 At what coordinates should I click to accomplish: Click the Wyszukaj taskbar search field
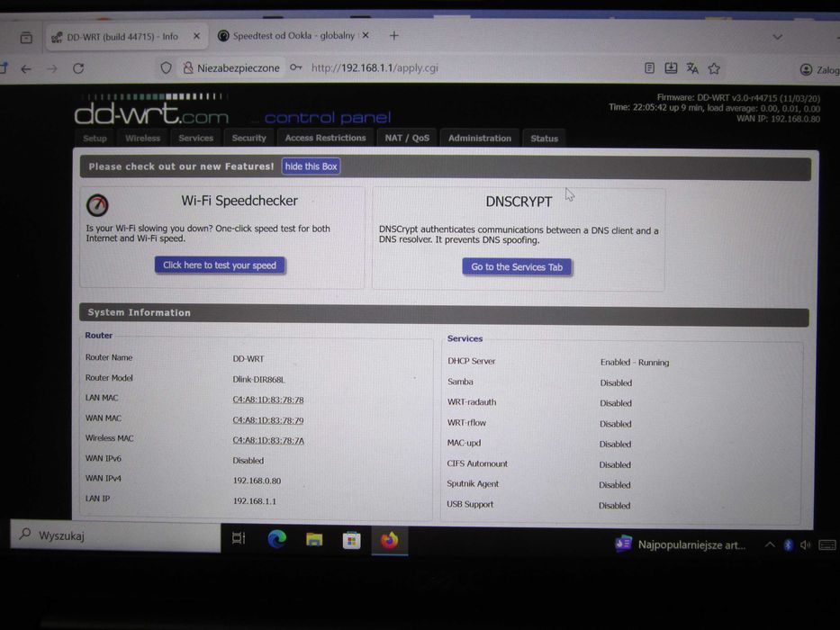coord(115,535)
